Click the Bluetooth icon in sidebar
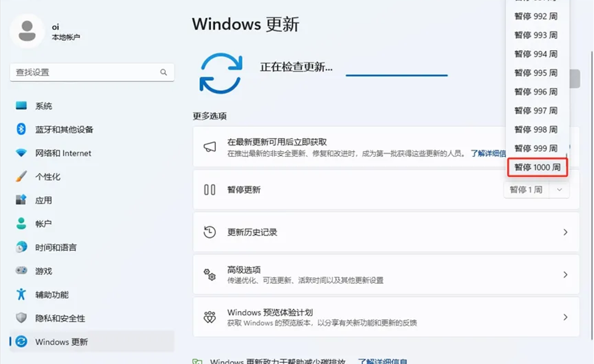 [21, 129]
